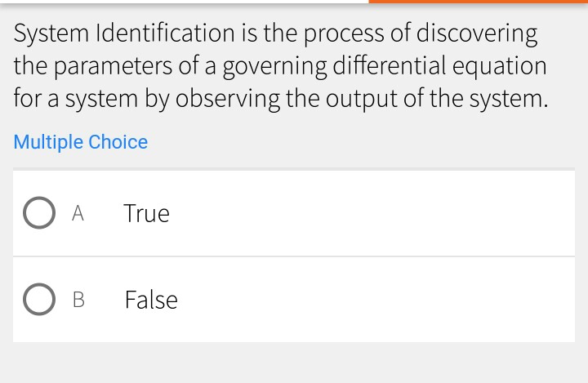588x383 pixels.
Task: Select the radio button for option B
Action: pos(38,300)
